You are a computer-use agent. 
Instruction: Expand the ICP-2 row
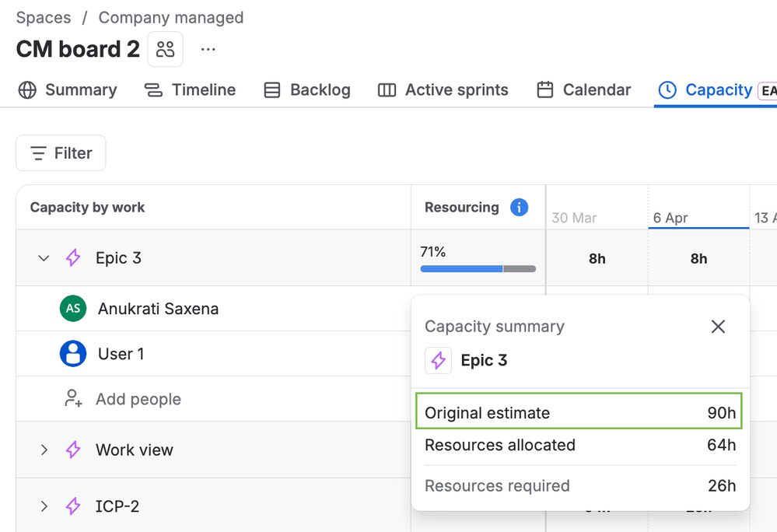coord(44,506)
